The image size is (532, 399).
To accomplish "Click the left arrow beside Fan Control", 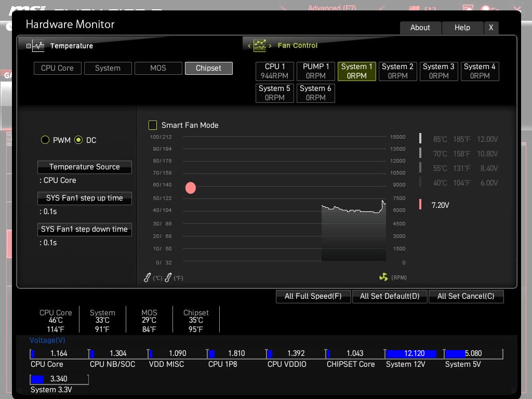I will pos(249,46).
